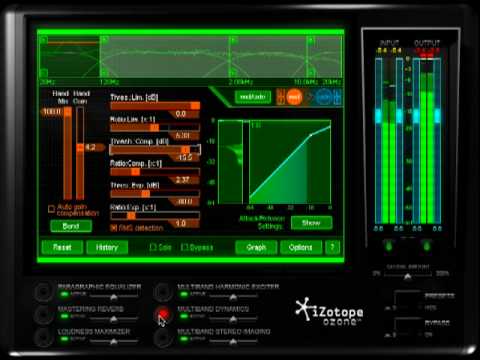Screen dimensions: 480x360
Task: Click the red Multiband Dynamics module knob
Action: coord(163,314)
